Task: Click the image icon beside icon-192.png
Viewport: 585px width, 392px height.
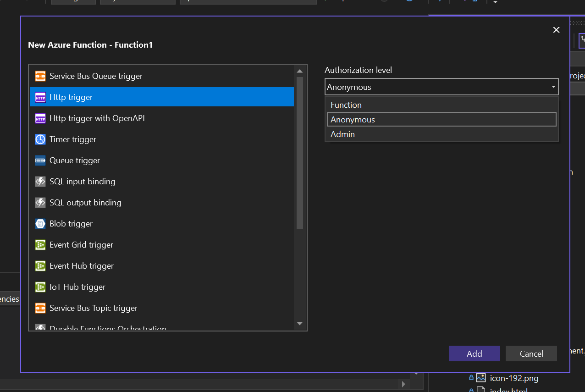Action: (x=480, y=377)
